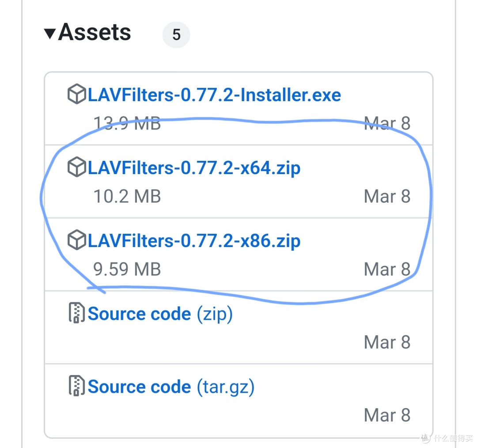
Task: Download the LAVFilters-0.77.2-x64.zip asset
Action: click(x=194, y=167)
